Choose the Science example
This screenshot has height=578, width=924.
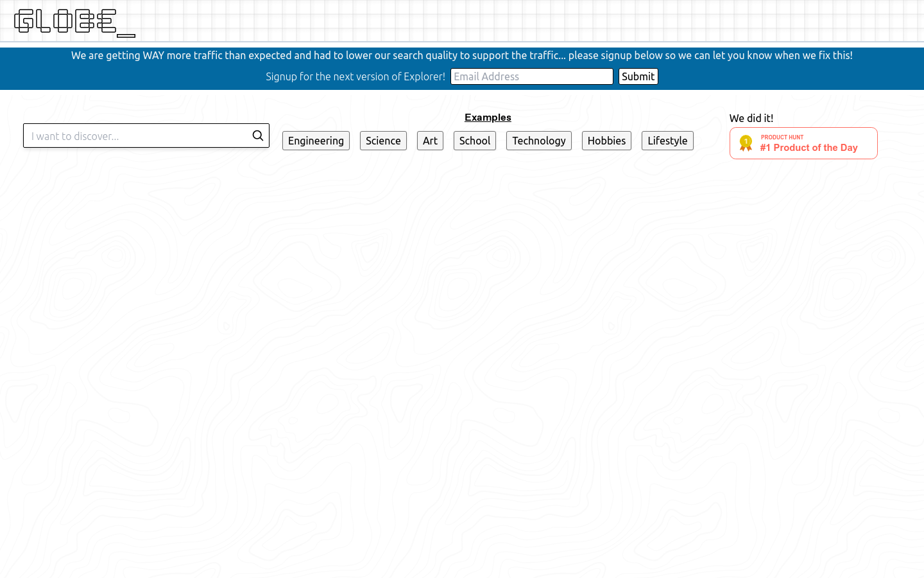click(x=383, y=141)
